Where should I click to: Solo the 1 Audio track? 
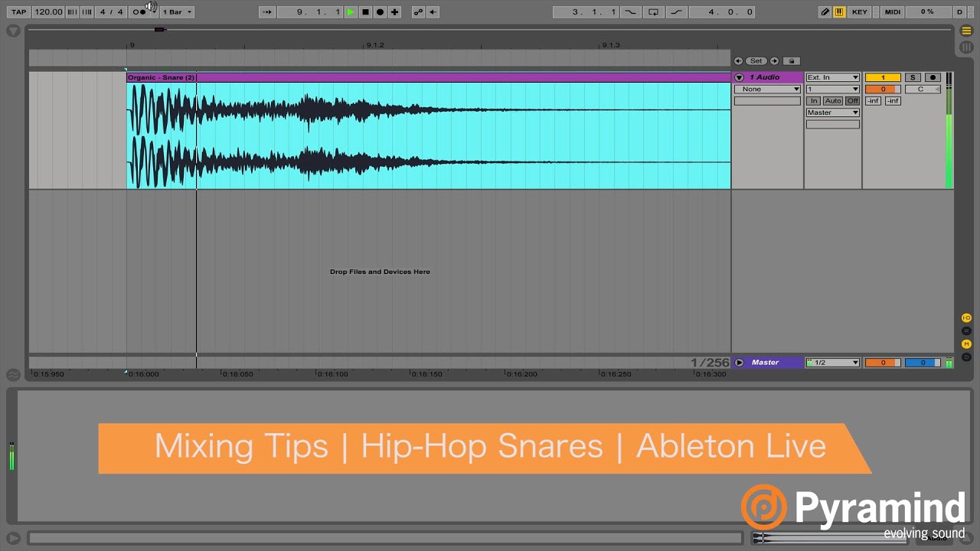913,77
